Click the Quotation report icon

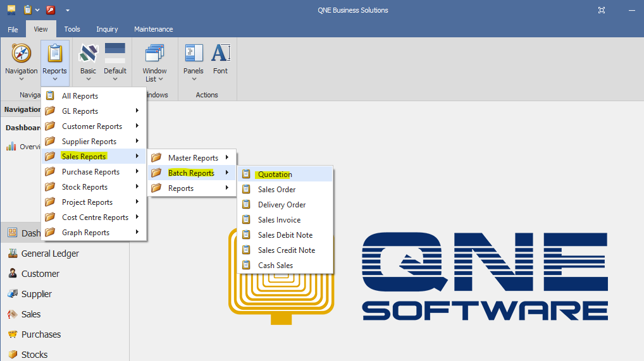246,174
